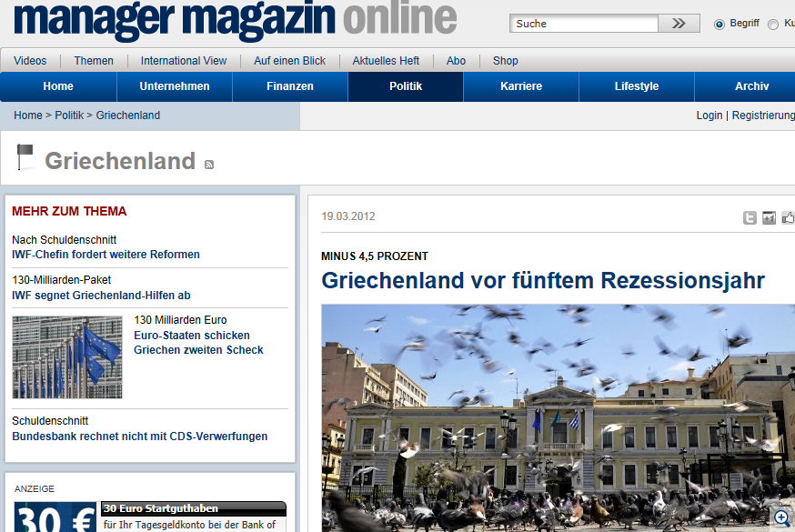Click the Google +1 share icon

coord(769,217)
